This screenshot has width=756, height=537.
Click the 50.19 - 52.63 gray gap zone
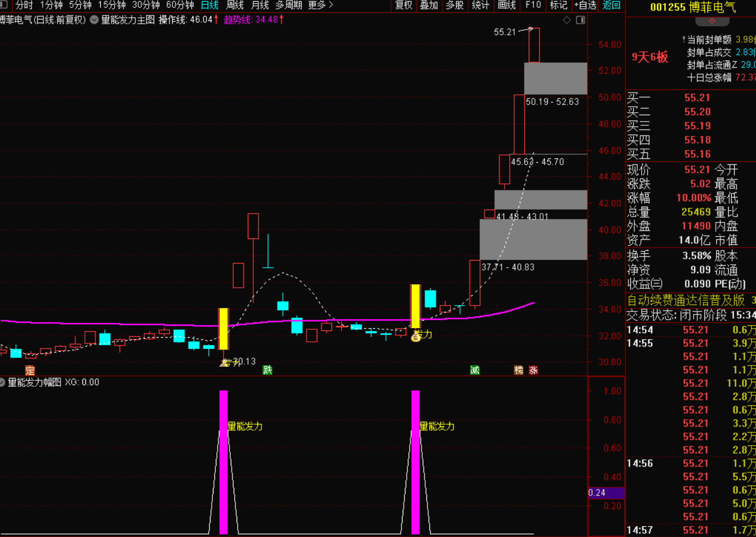pos(556,78)
